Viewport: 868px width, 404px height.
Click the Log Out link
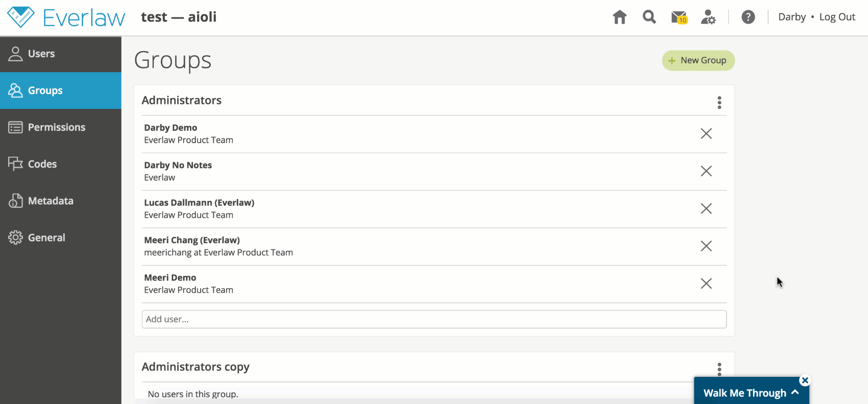click(x=837, y=17)
